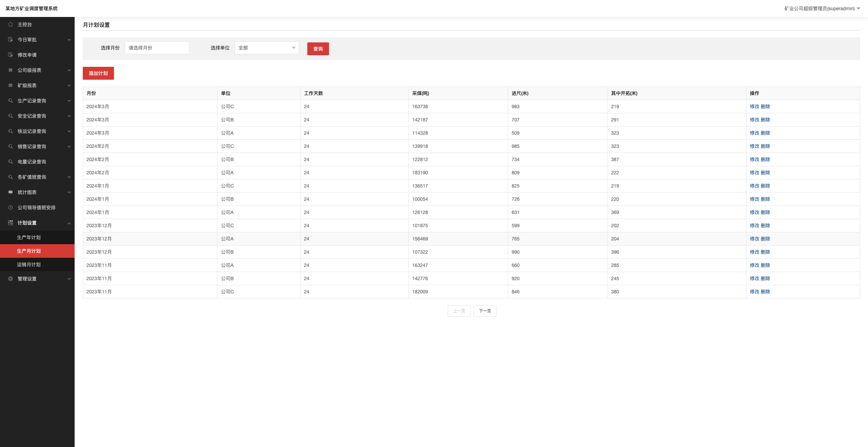Click 修改 for 2024年2月 公司A row

[754, 173]
